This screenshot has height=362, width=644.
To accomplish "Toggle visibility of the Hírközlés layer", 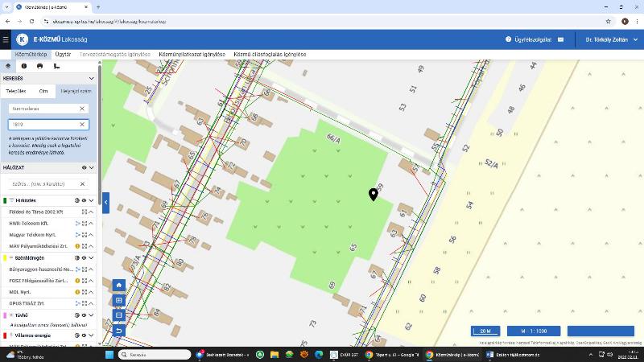I will (x=84, y=200).
